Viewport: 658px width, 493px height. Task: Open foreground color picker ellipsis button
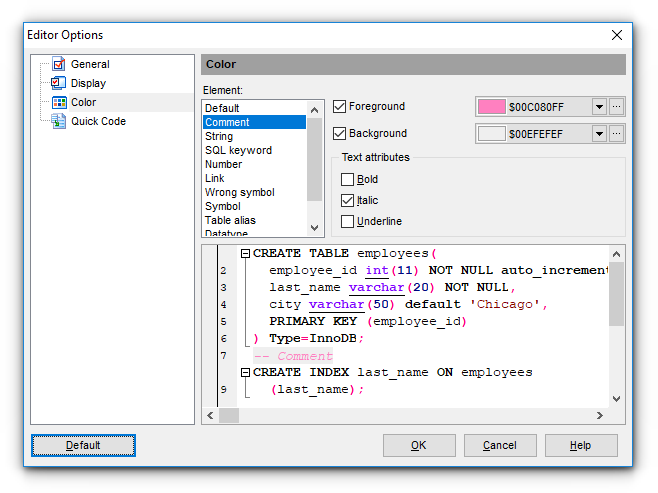point(617,106)
